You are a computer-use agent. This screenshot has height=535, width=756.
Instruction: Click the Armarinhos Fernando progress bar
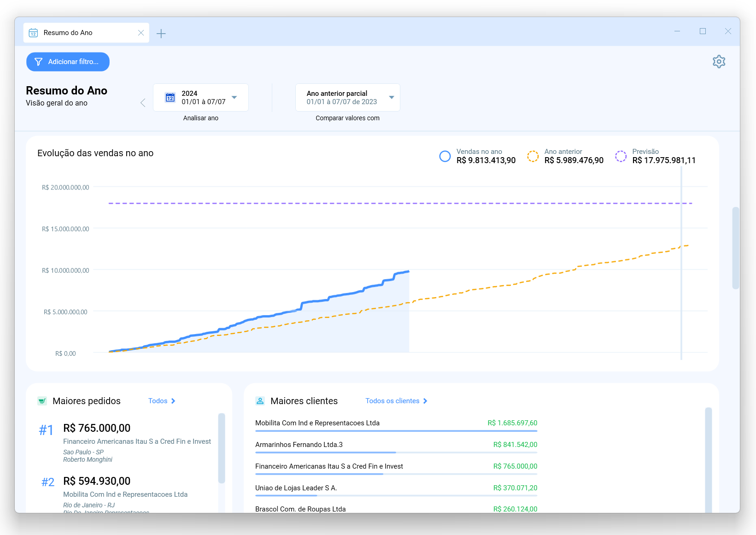[x=396, y=453]
